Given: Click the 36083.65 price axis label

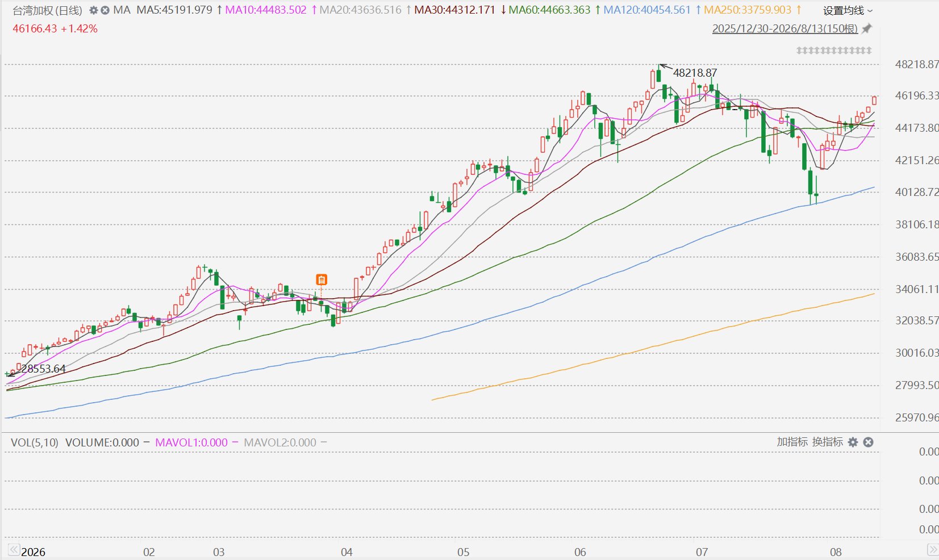Looking at the screenshot, I should click(917, 257).
